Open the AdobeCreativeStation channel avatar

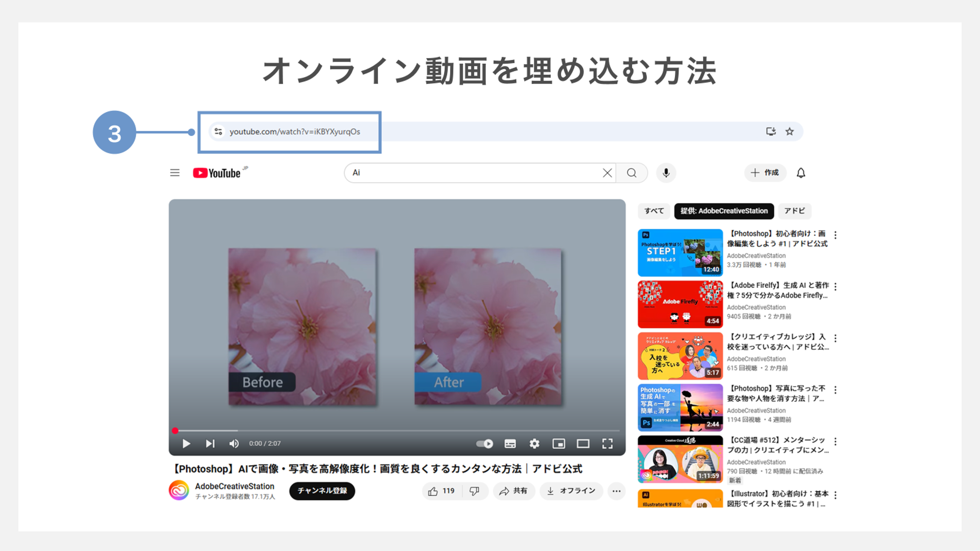coord(179,491)
